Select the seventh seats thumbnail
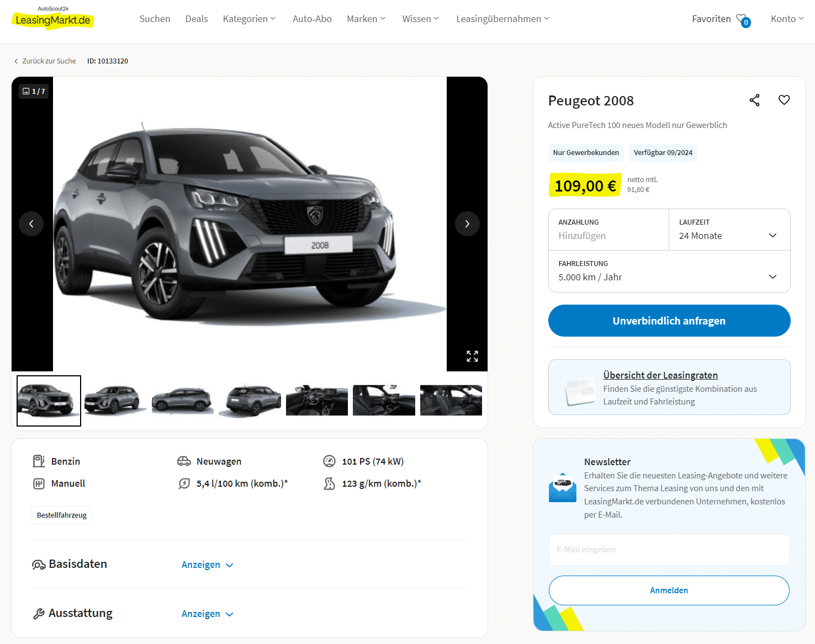The height and width of the screenshot is (644, 815). 451,400
